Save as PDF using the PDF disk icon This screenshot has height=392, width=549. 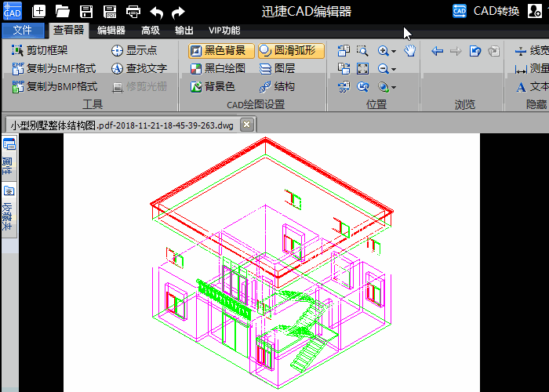110,11
